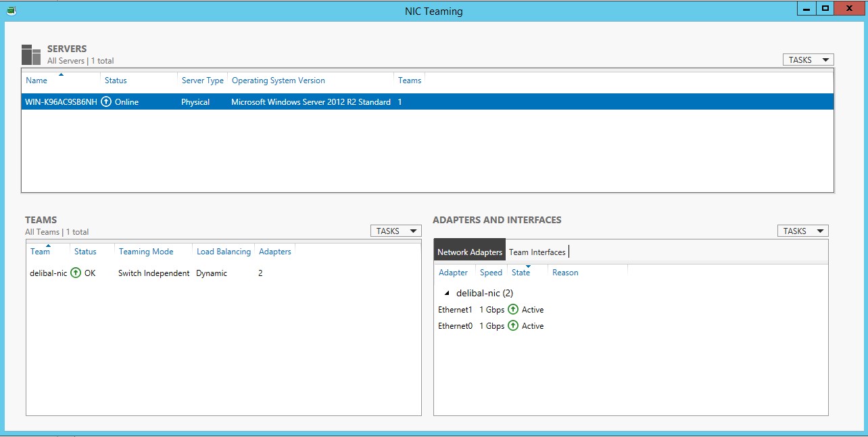
Task: Select the Network Adapters tab
Action: pos(470,252)
